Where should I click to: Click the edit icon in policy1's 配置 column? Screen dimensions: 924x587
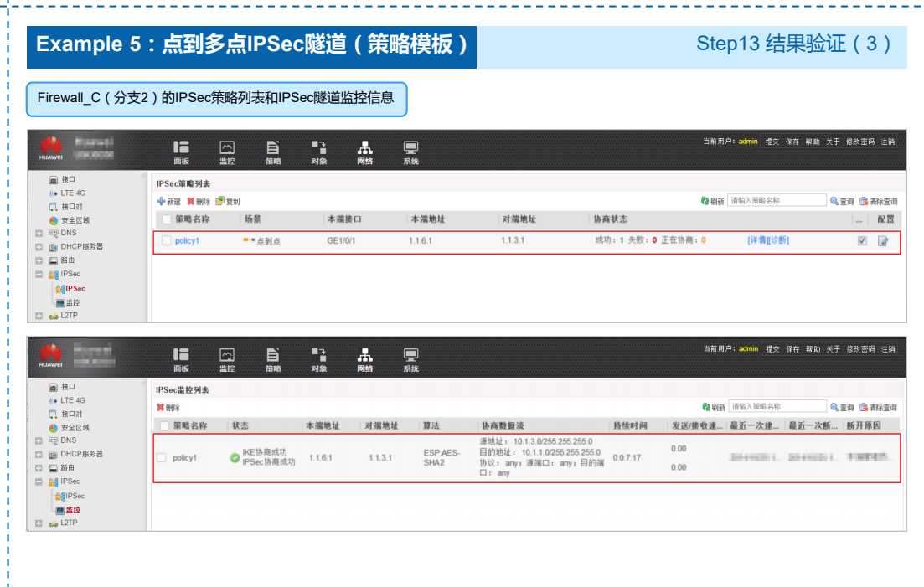tap(883, 241)
